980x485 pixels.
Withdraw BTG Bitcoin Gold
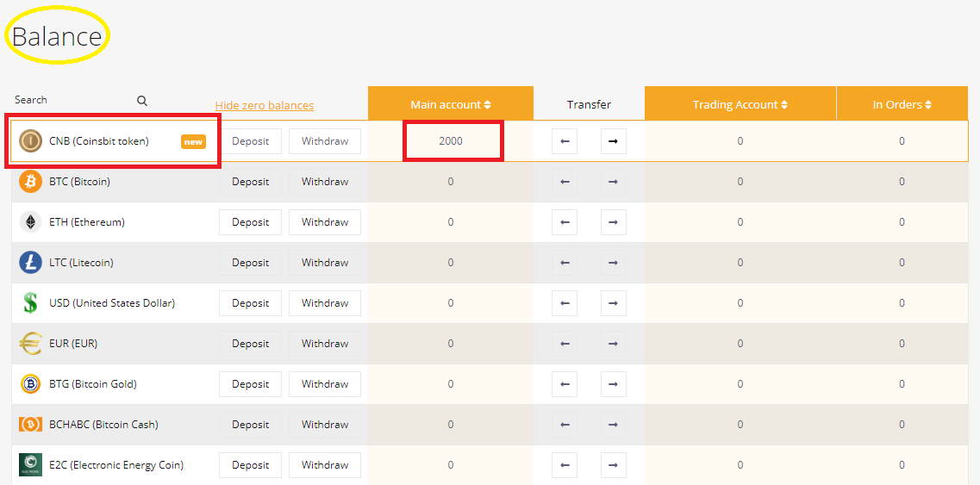point(325,383)
